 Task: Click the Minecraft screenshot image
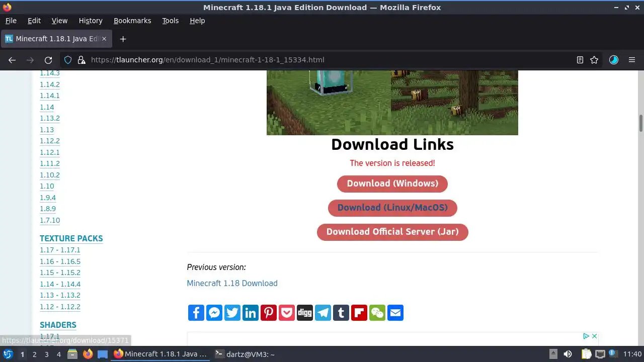[x=392, y=103]
